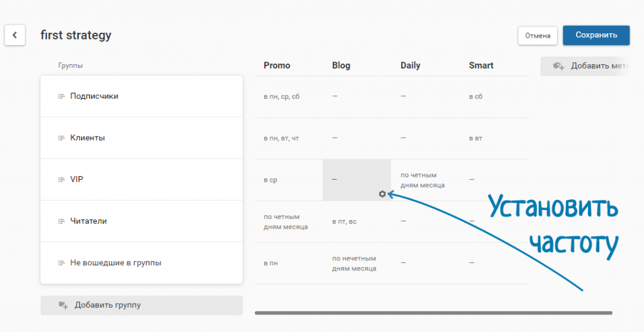
Task: Click the tag-plus icon on Добавить метку
Action: pos(558,66)
